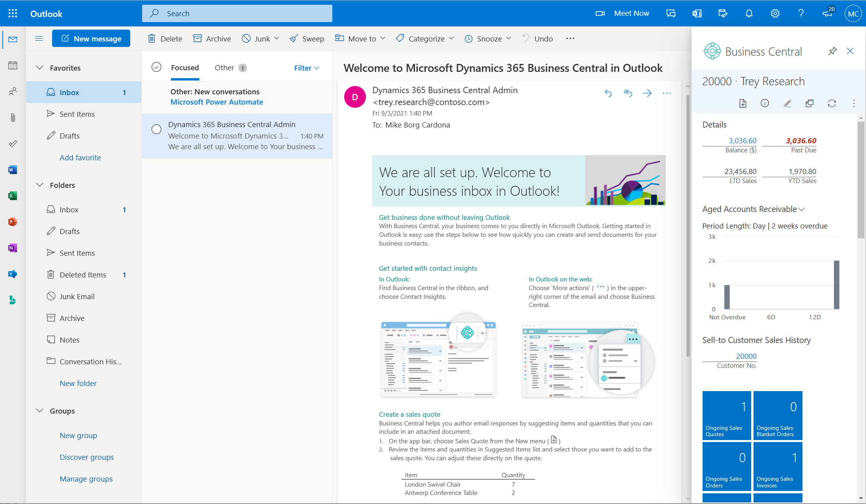The width and height of the screenshot is (866, 504).
Task: Select Inbox under Folders section
Action: [x=68, y=209]
